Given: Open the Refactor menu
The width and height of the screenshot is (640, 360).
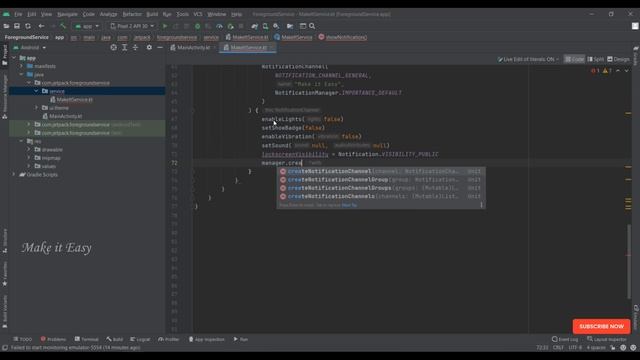Looking at the screenshot, I should coord(132,14).
